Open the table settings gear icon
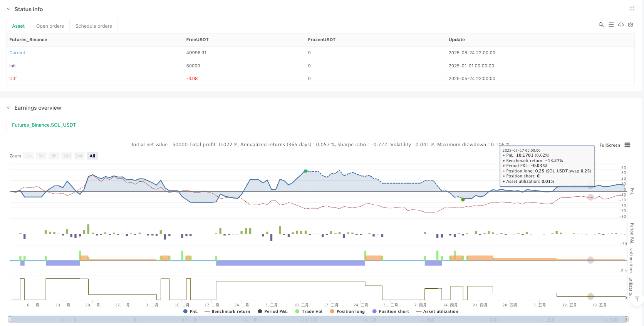Screen dimensions: 644x326 coord(631,25)
